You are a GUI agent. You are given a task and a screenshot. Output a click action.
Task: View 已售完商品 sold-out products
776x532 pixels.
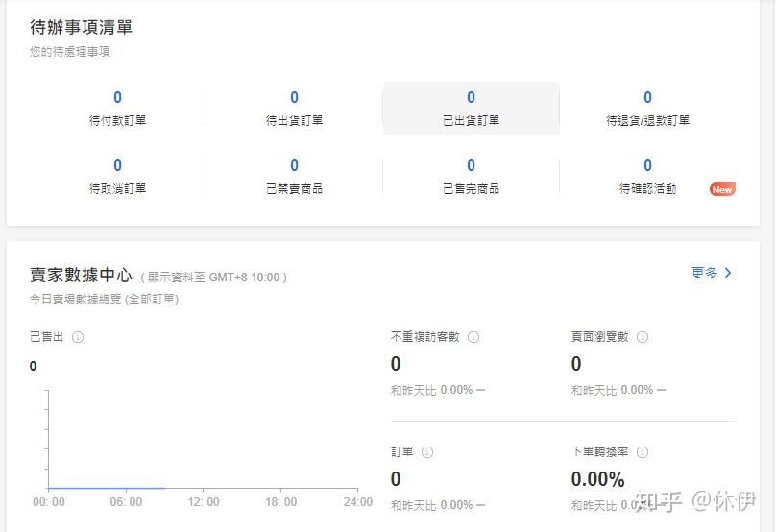(471, 177)
